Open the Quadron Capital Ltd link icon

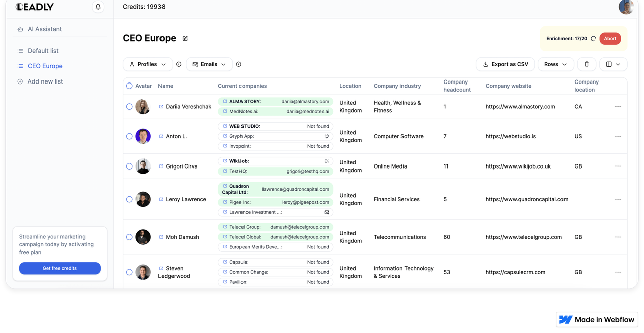pos(225,186)
